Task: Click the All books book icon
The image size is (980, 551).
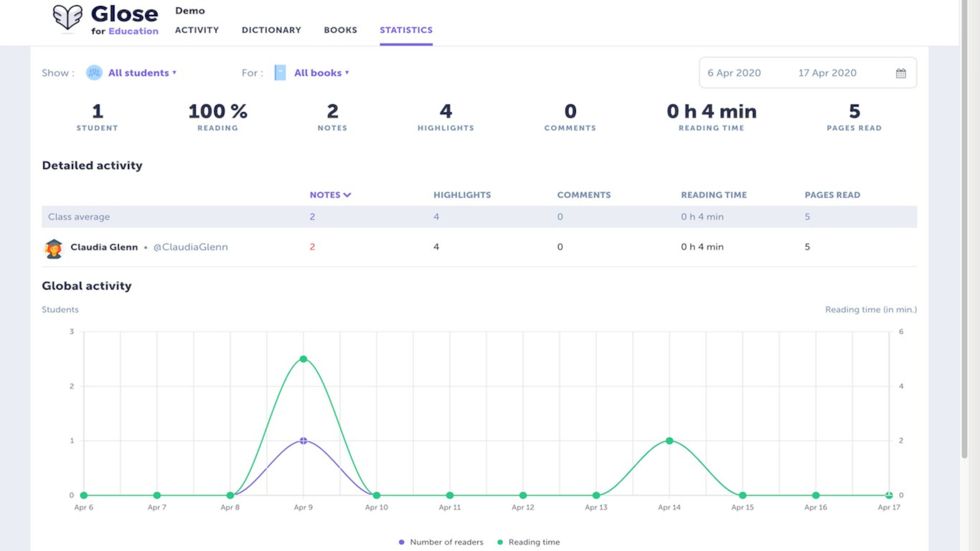Action: 280,73
